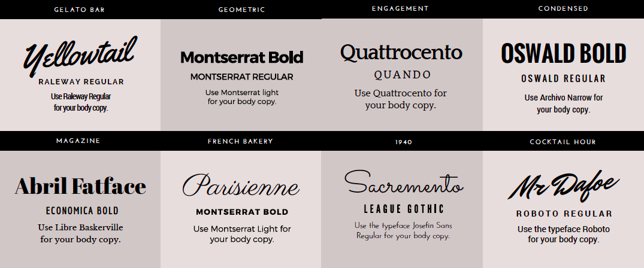The width and height of the screenshot is (644, 268).
Task: Click the RALEWAY REGULAR subheading
Action: (81, 82)
